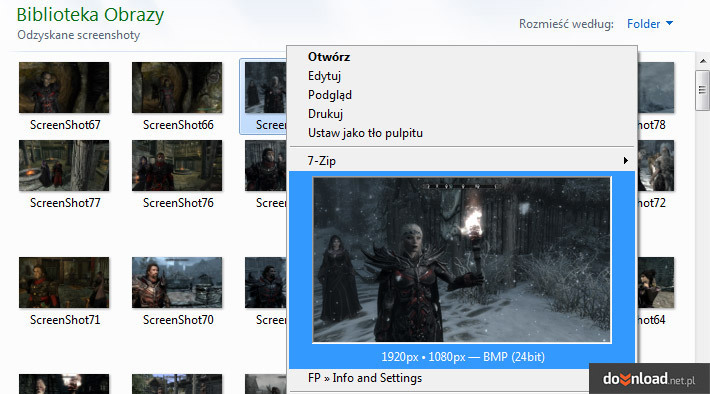
Task: Select the ScreenShot71 image thumbnail
Action: (x=64, y=283)
